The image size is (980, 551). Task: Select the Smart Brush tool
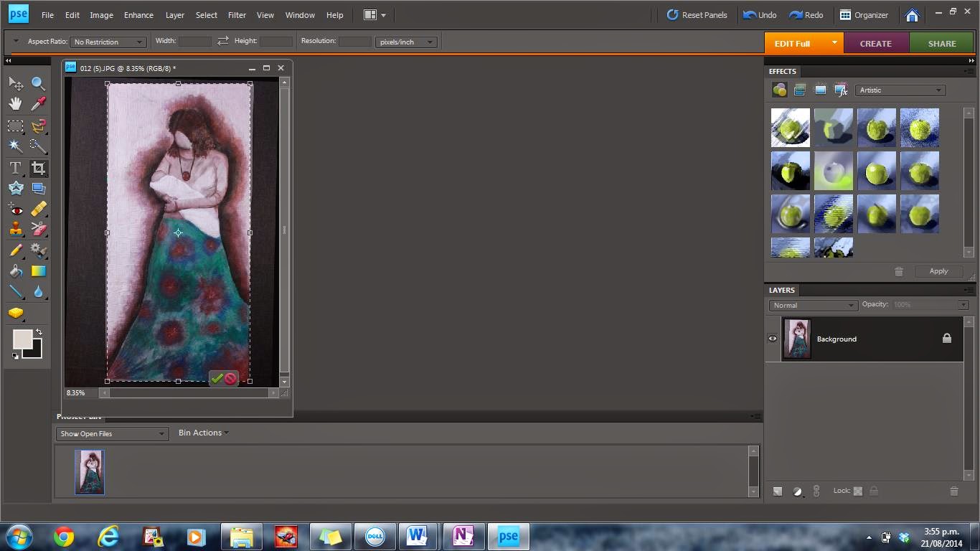39,250
